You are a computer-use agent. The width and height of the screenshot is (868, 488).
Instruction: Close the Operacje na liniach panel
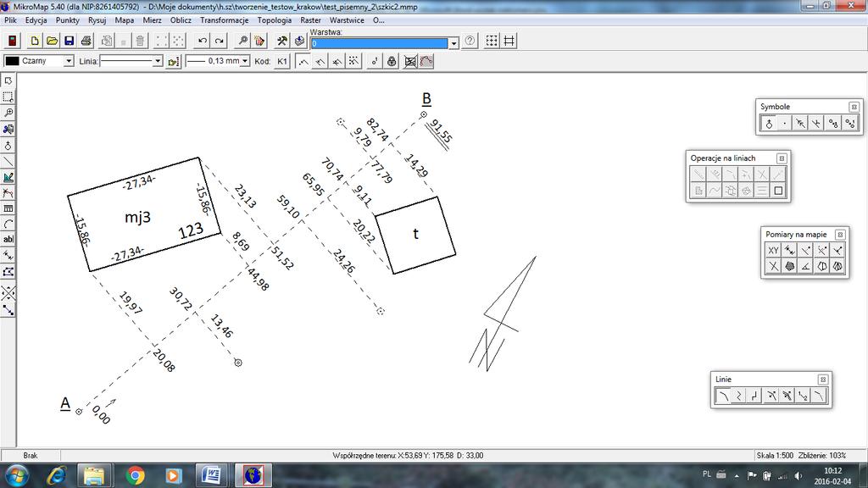tap(782, 158)
